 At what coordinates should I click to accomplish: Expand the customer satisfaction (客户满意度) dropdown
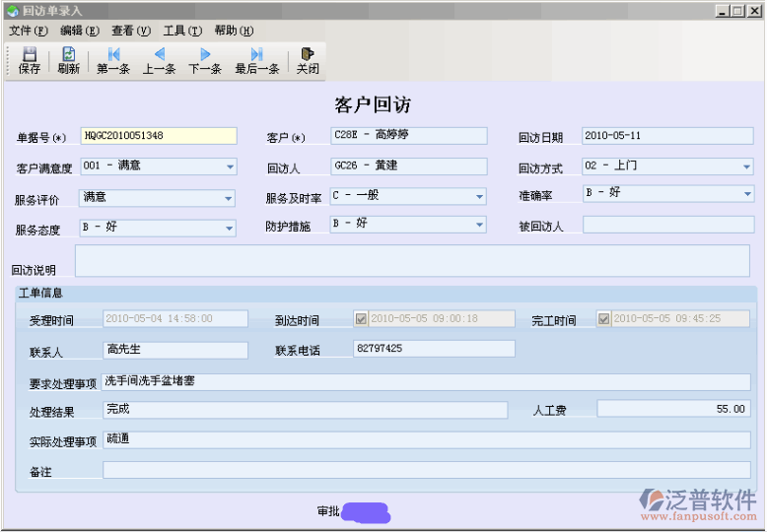pos(230,167)
